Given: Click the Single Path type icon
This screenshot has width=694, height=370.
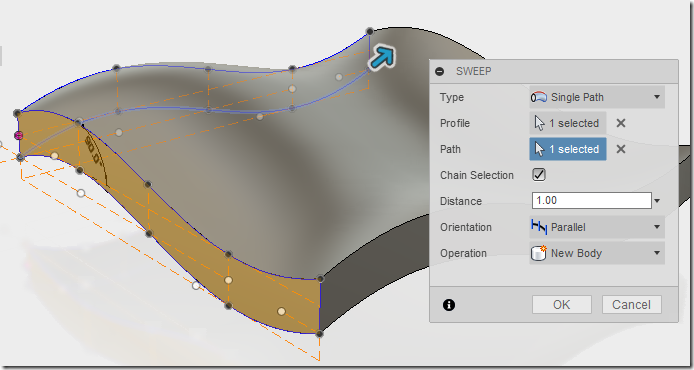Looking at the screenshot, I should click(539, 97).
